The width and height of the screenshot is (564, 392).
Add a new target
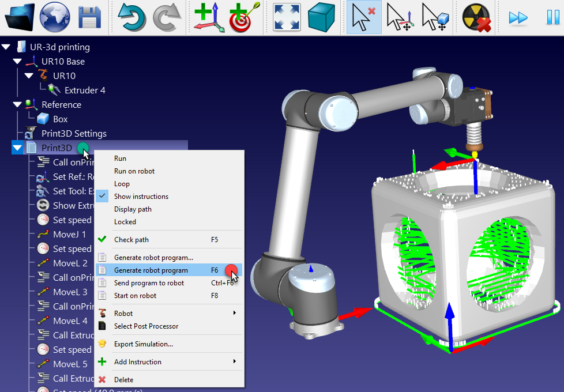pos(242,17)
